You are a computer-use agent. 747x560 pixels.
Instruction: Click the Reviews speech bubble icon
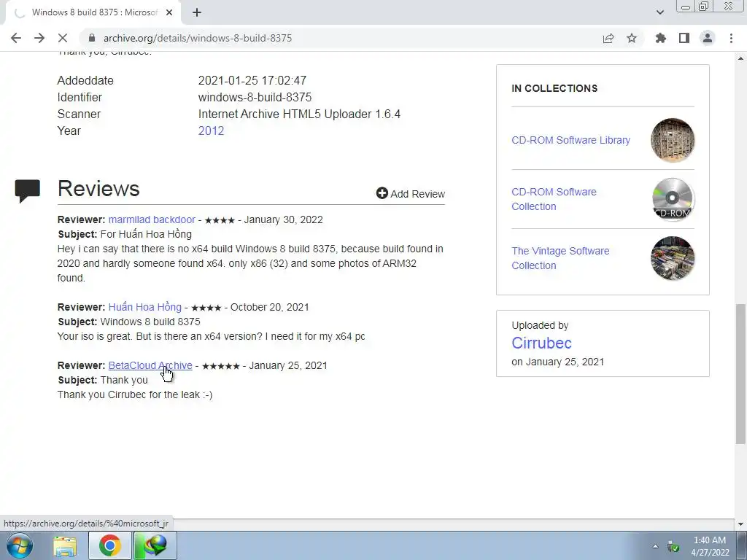click(28, 190)
